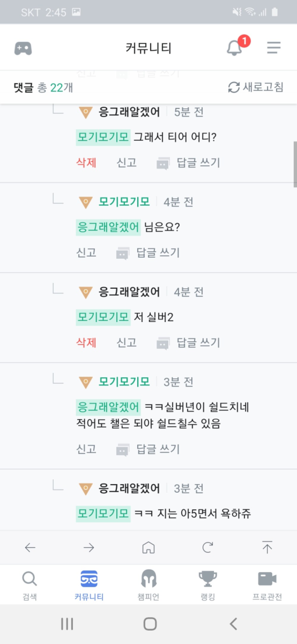Reply to the '저 실버2' comment
This screenshot has width=297, height=644.
188,343
